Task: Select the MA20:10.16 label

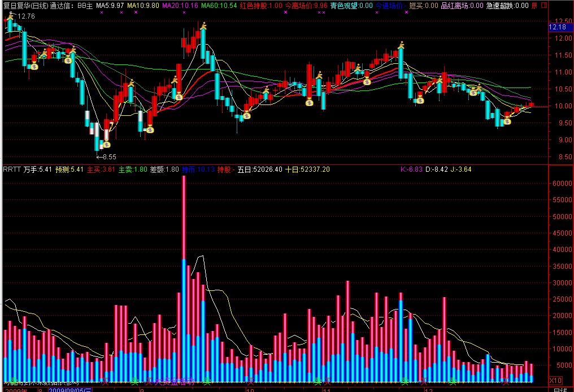Action: click(x=180, y=6)
